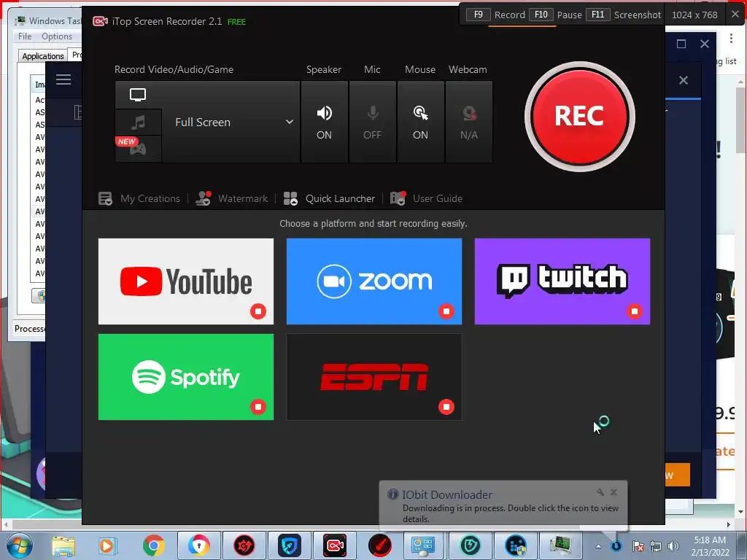This screenshot has height=560, width=747.
Task: Start recording with the REC button
Action: tap(579, 116)
